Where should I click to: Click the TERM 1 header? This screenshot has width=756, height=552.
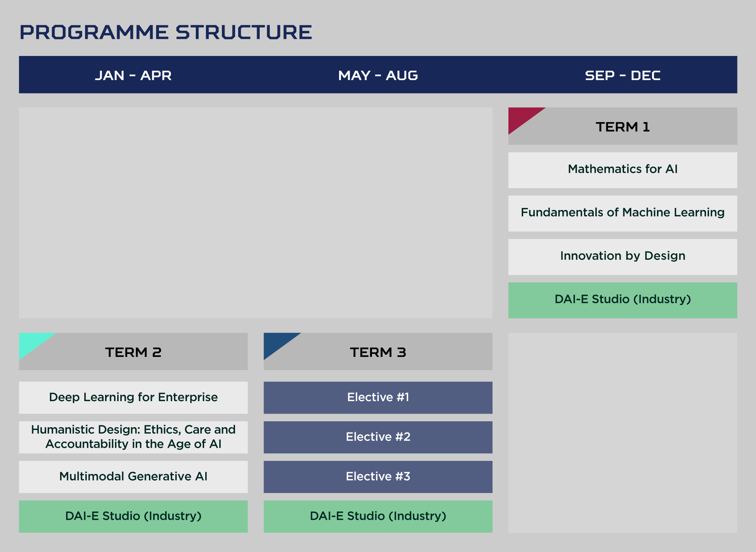click(x=623, y=127)
